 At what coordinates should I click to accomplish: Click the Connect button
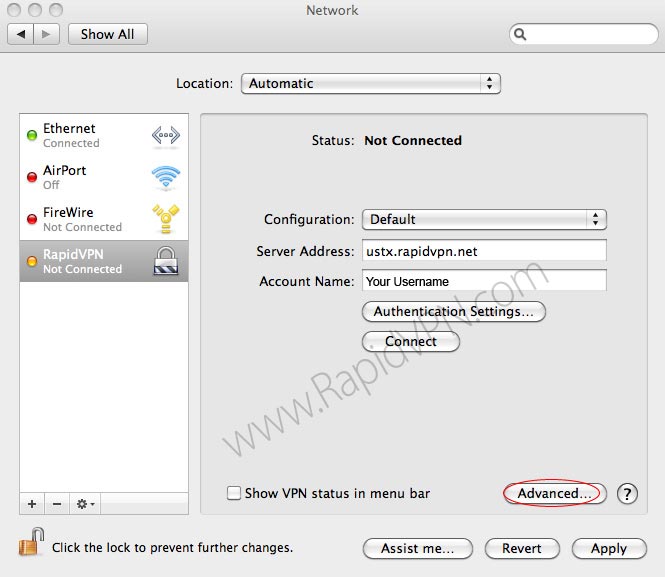(411, 341)
